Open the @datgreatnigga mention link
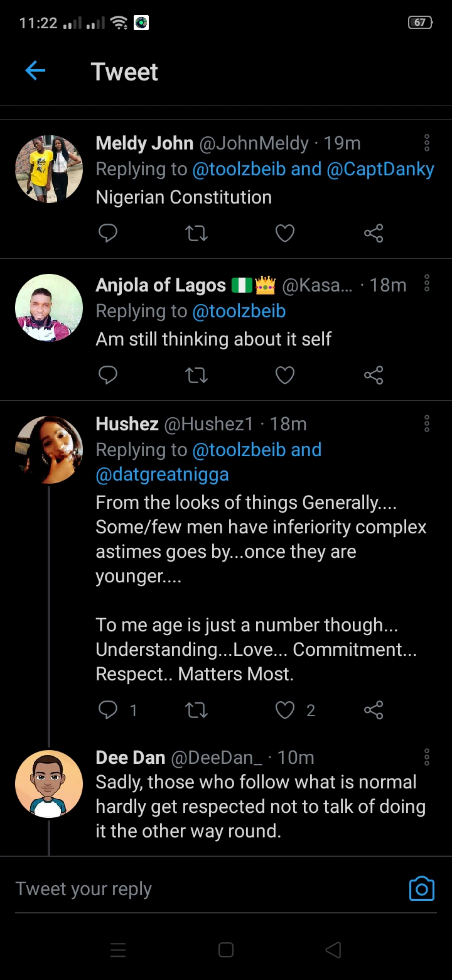Image resolution: width=452 pixels, height=980 pixels. (x=162, y=474)
